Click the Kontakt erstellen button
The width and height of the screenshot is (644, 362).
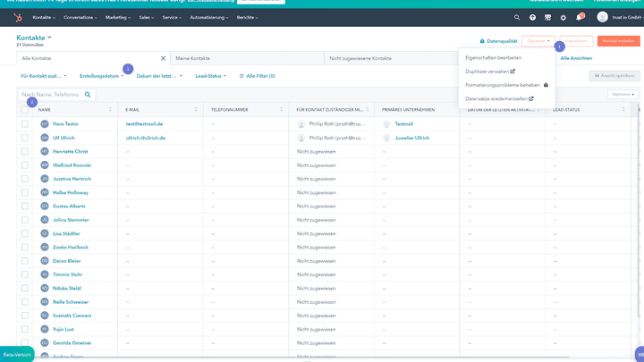619,41
